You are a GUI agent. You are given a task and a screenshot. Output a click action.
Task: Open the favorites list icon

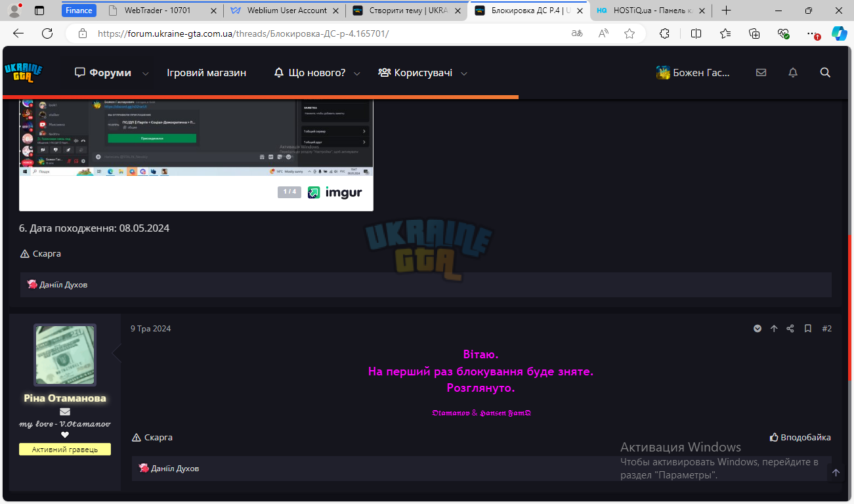click(725, 33)
